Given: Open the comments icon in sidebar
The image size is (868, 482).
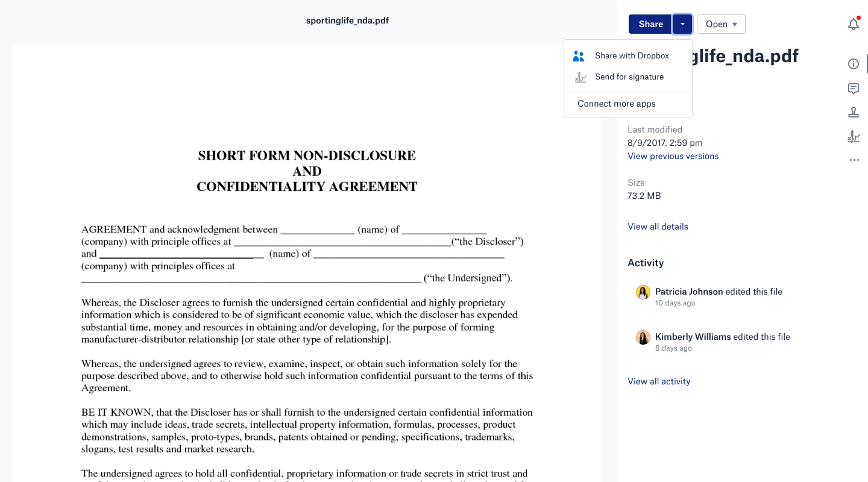Looking at the screenshot, I should pos(853,89).
